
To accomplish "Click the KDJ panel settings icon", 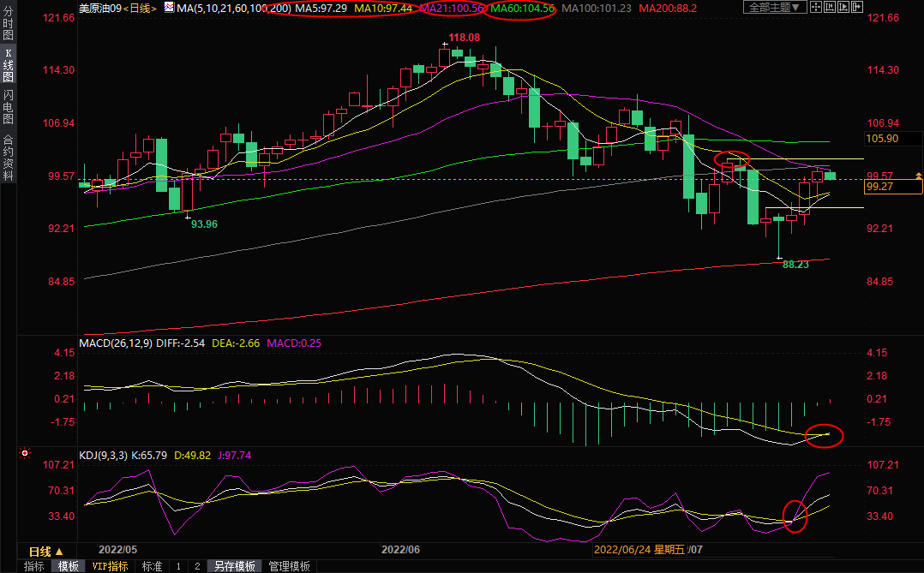I will coord(26,453).
